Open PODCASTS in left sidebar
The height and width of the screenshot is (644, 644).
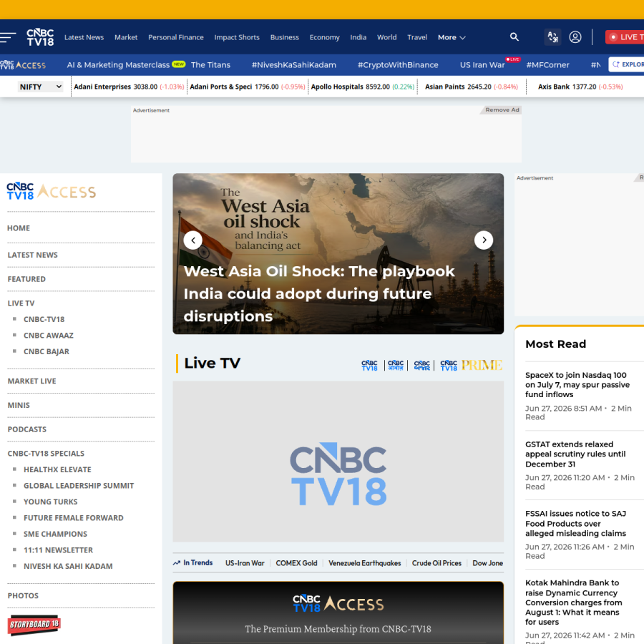tap(26, 429)
